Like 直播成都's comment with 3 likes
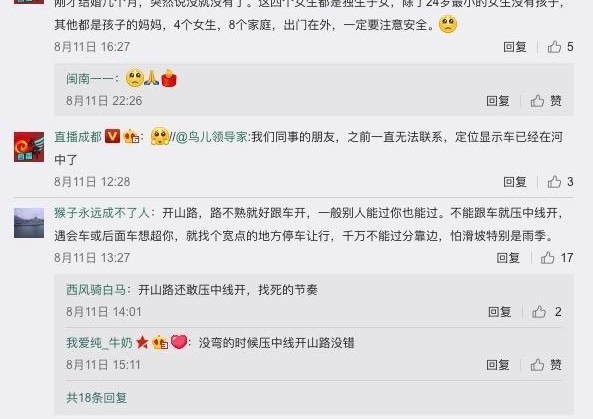 click(560, 182)
